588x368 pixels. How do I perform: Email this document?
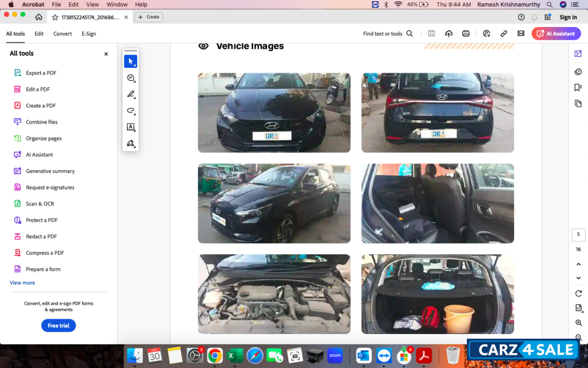point(521,33)
